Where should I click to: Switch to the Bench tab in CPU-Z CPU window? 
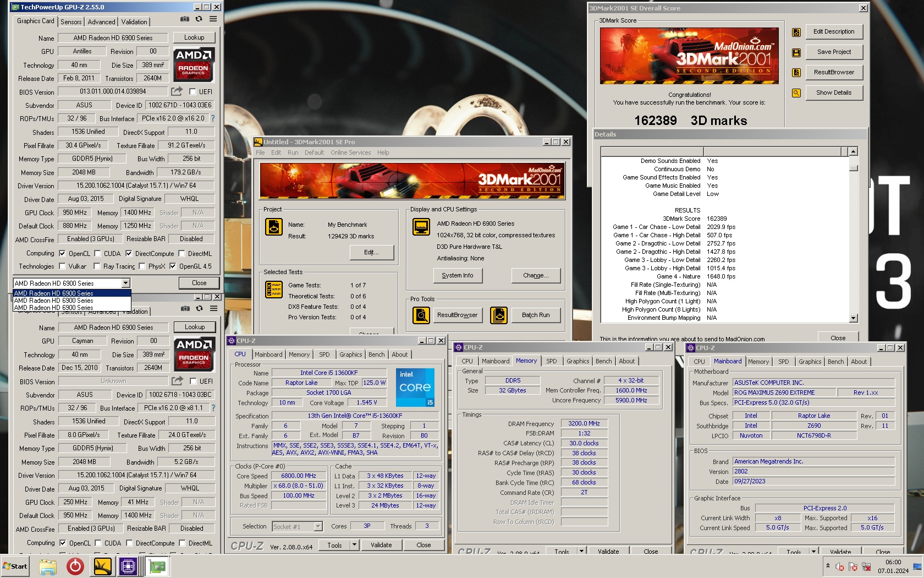pyautogui.click(x=377, y=355)
